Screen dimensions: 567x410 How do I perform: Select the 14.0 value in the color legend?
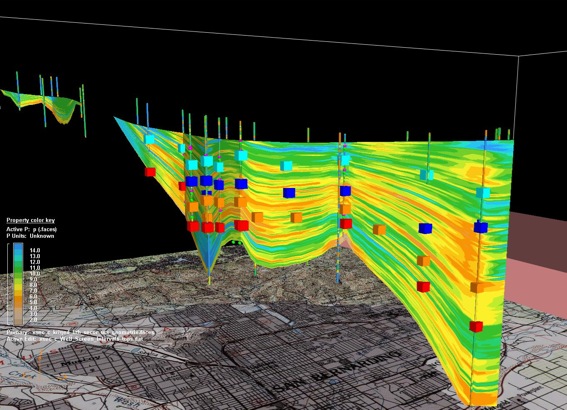(x=35, y=250)
